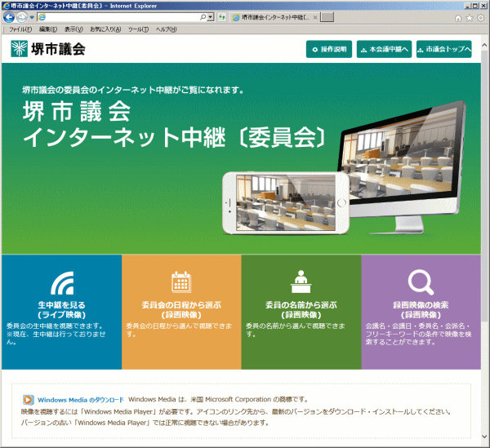Click description text 会議名・会議日・委員名・会派名

pyautogui.click(x=418, y=326)
